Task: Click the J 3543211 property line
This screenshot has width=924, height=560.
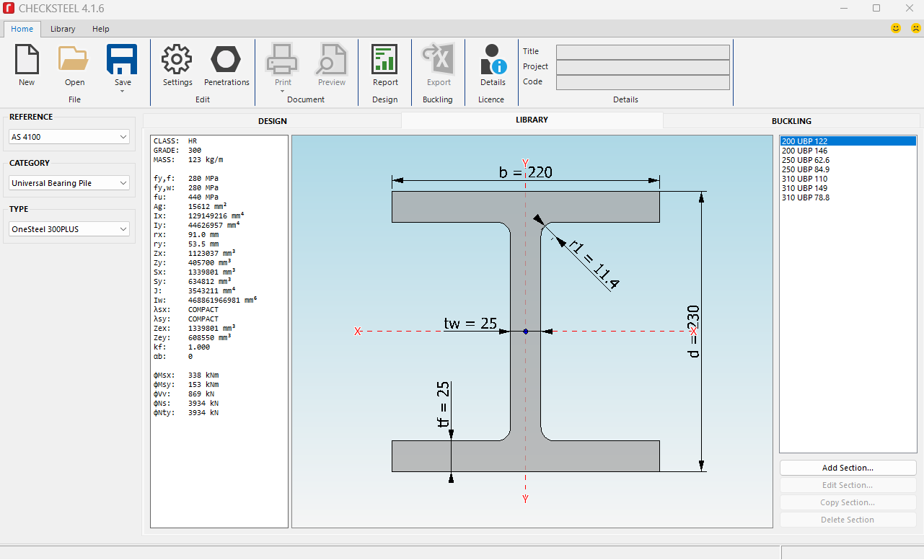Action: tap(195, 291)
